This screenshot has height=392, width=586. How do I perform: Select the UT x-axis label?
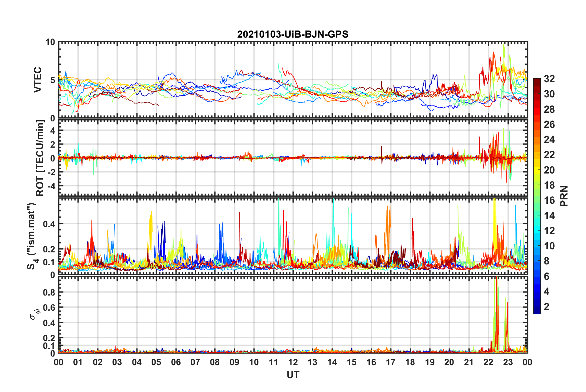(293, 375)
